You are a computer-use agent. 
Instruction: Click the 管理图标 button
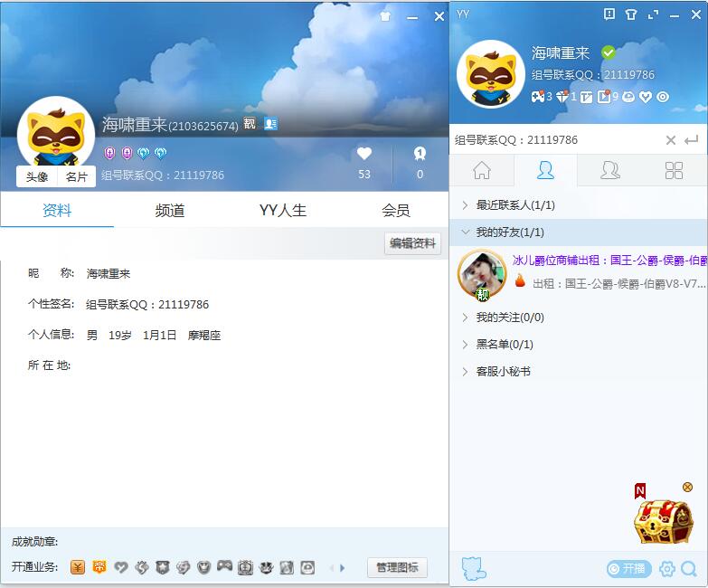(397, 567)
